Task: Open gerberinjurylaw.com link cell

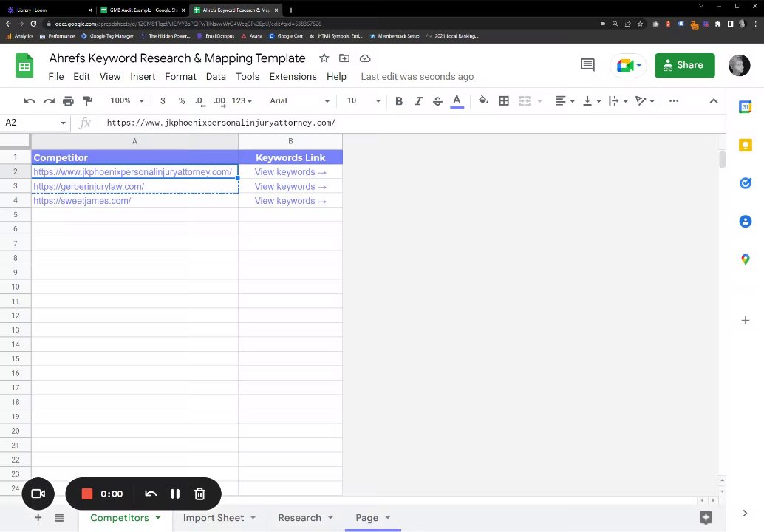Action: (135, 187)
